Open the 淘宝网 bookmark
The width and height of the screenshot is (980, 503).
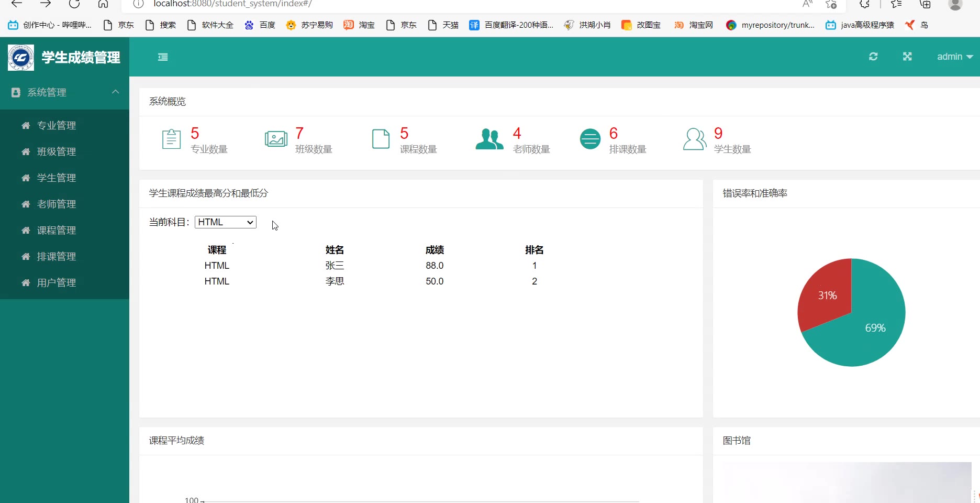694,25
